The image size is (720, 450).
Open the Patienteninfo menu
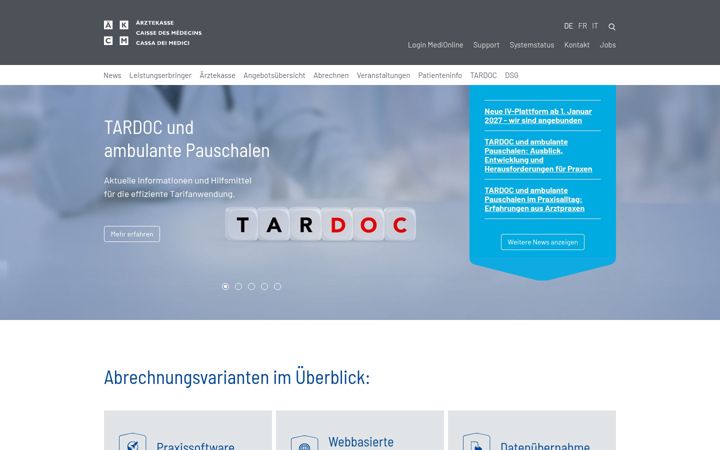440,75
